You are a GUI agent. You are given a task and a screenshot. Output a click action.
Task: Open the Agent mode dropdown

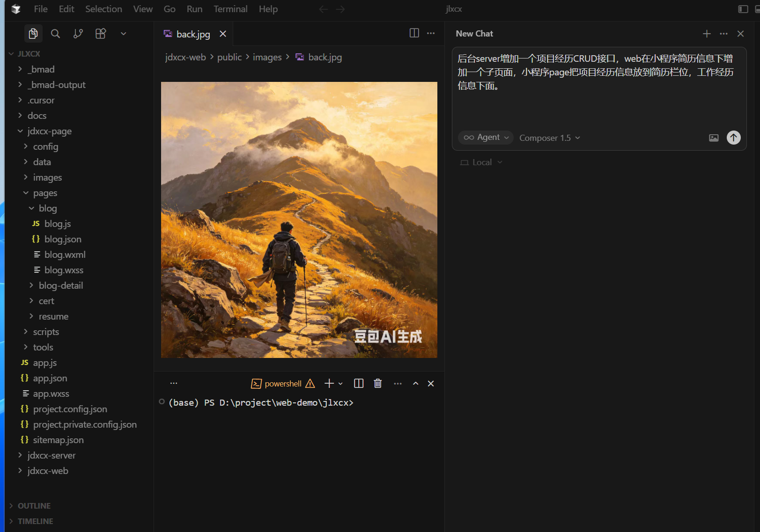pyautogui.click(x=486, y=138)
